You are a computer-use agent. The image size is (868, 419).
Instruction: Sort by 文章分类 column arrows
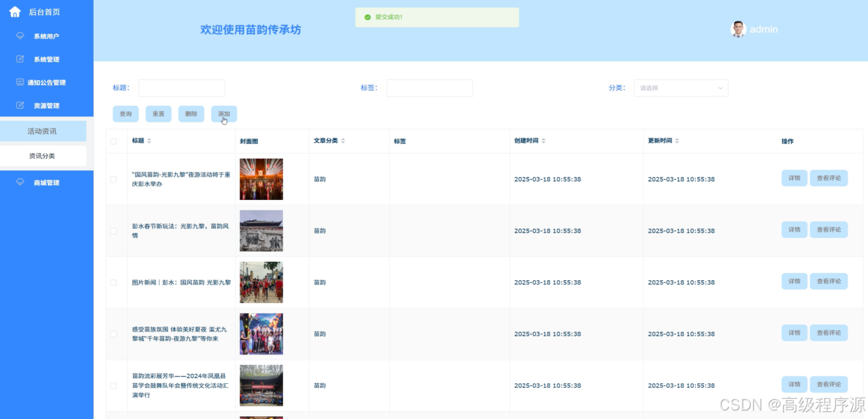(343, 141)
